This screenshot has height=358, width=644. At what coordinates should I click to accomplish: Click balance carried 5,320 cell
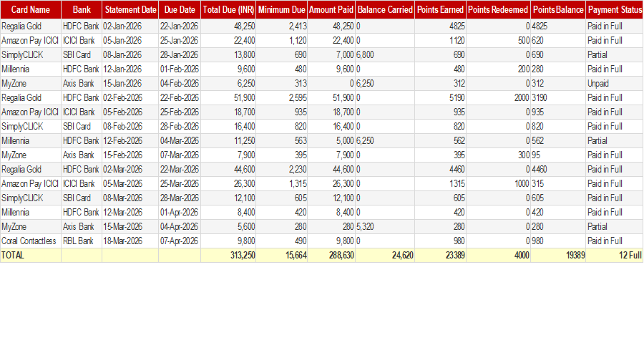[x=385, y=226]
